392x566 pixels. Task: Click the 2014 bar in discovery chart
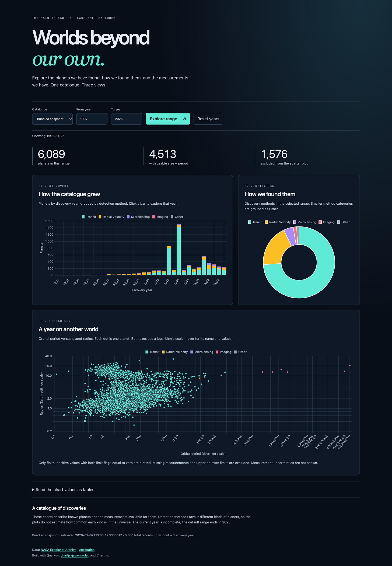point(169,260)
